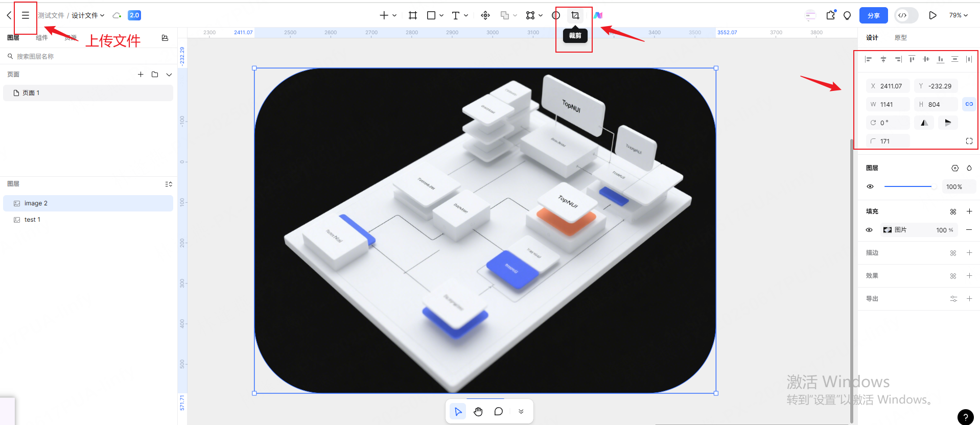This screenshot has width=980, height=425.
Task: Click the boolean operation tool
Action: [505, 15]
